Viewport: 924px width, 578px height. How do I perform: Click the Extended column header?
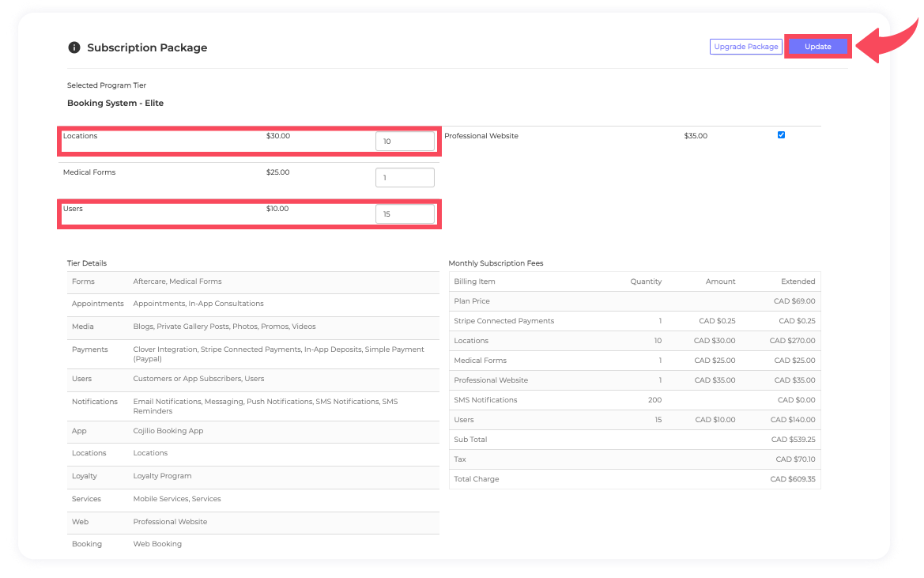pos(798,281)
